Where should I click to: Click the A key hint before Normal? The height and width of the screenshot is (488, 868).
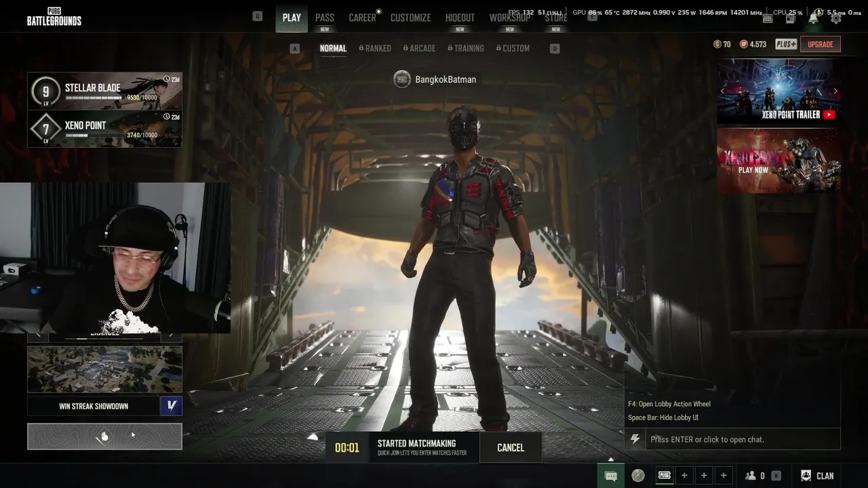294,48
